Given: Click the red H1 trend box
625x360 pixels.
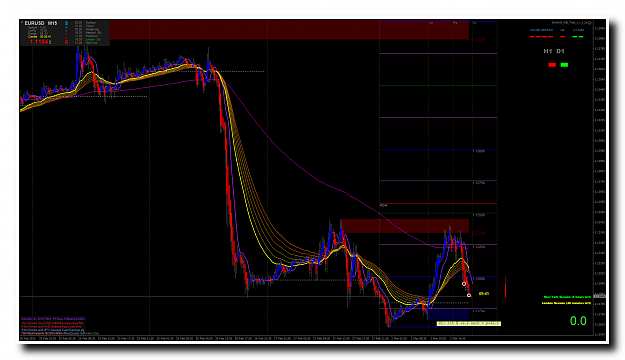Looking at the screenshot, I should pyautogui.click(x=552, y=65).
